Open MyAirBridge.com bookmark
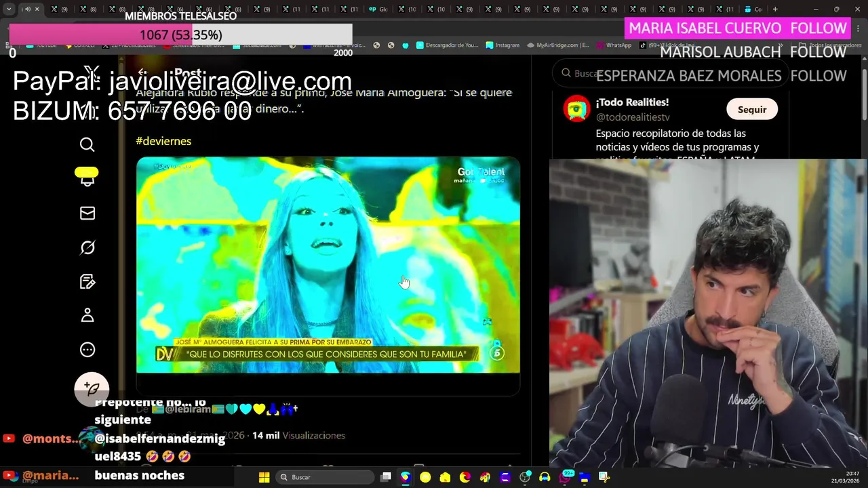 pyautogui.click(x=557, y=45)
